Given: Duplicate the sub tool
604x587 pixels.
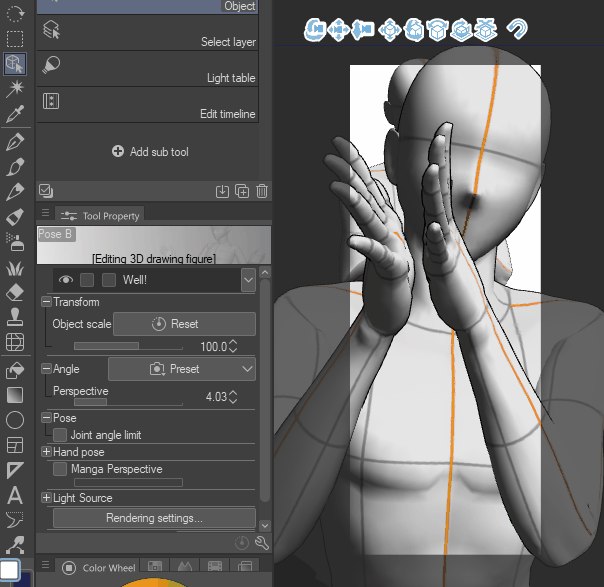Looking at the screenshot, I should coord(242,191).
